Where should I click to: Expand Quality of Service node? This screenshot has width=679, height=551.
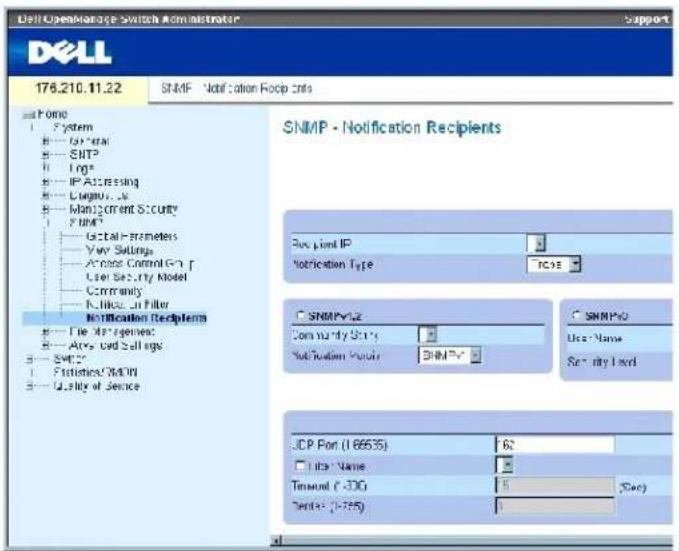(29, 386)
